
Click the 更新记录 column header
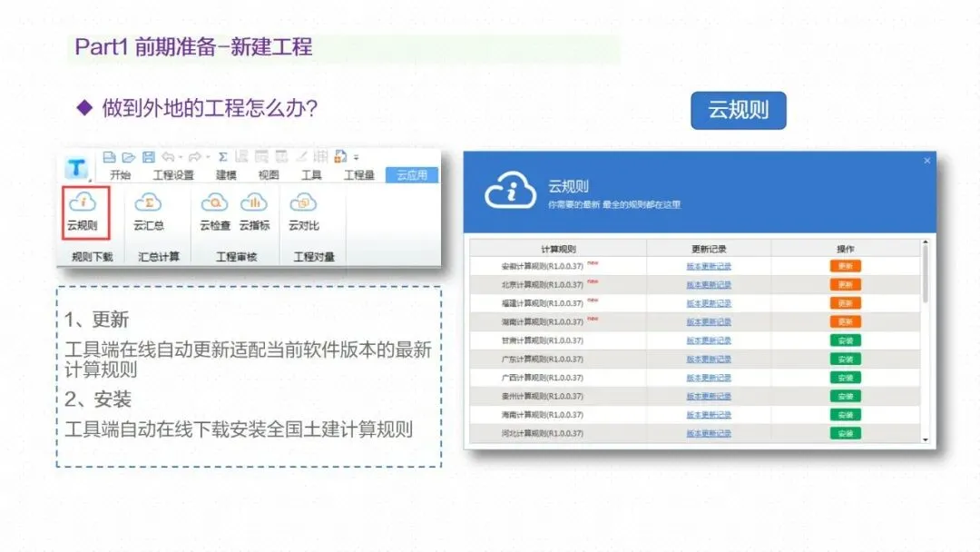pyautogui.click(x=709, y=249)
